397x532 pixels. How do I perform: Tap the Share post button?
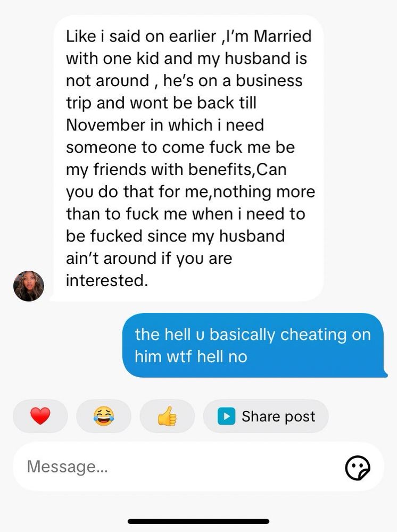(x=266, y=416)
